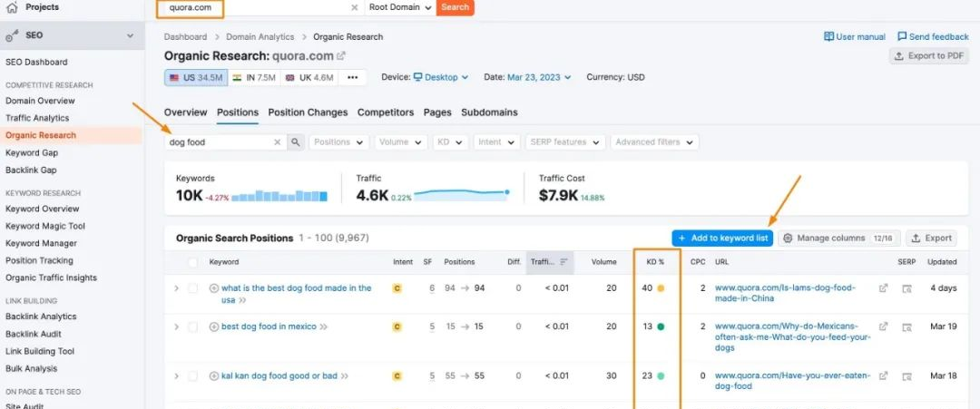Select all keywords header checkbox
Screen dimensions: 980x409
[x=193, y=262]
